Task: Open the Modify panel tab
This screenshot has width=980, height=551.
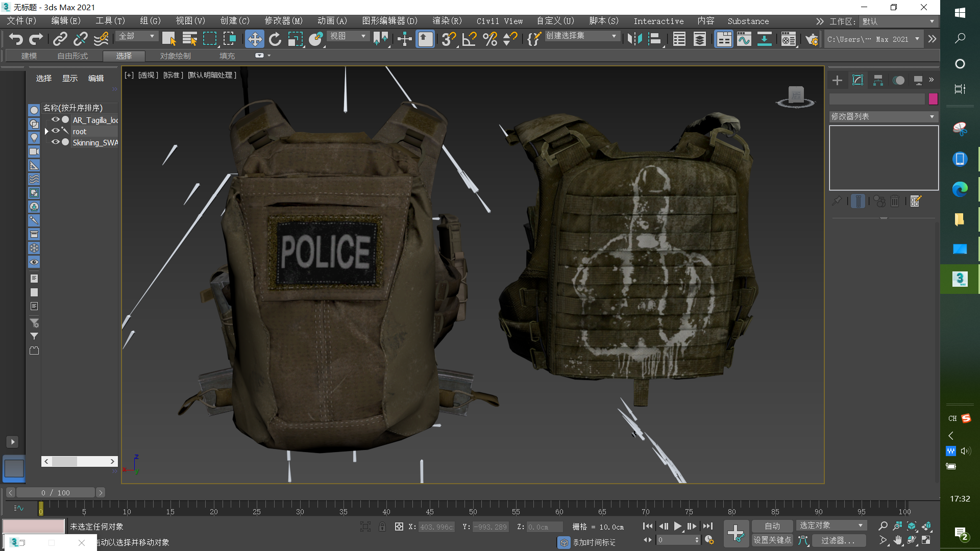Action: 857,80
